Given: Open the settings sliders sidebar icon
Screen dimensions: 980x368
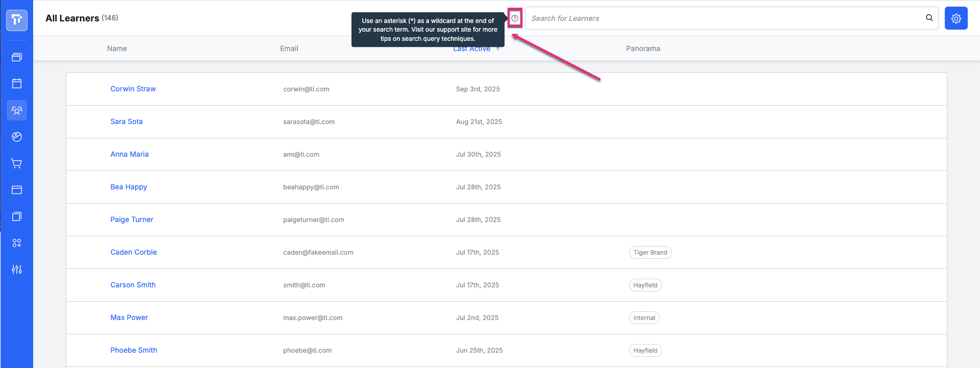Looking at the screenshot, I should (17, 269).
